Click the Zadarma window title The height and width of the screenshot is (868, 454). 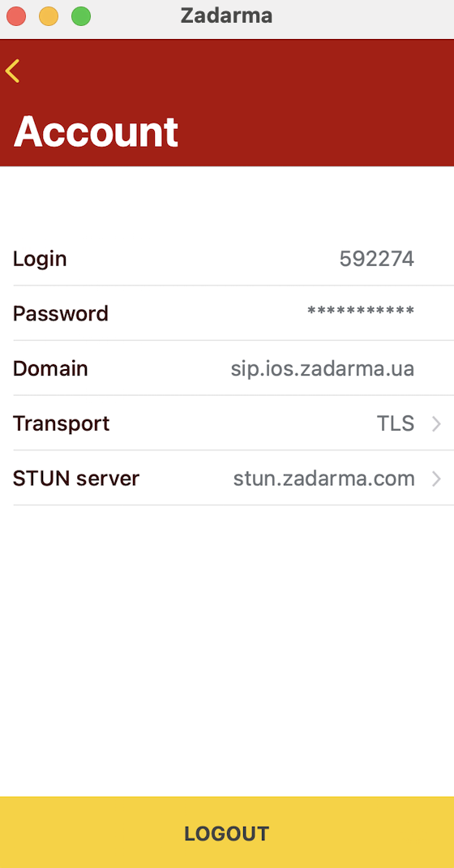[x=227, y=15]
